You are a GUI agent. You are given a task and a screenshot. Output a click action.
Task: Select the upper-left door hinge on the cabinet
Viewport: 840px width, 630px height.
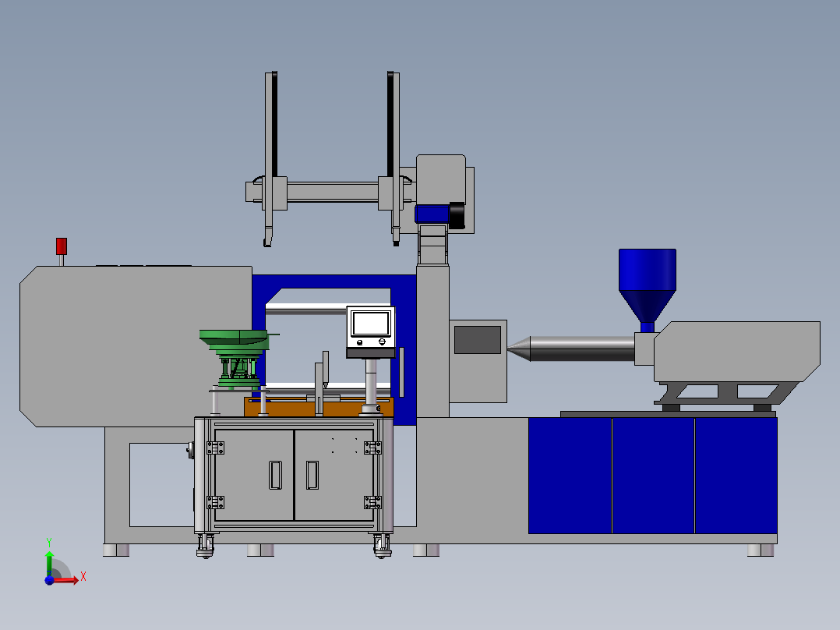215,448
